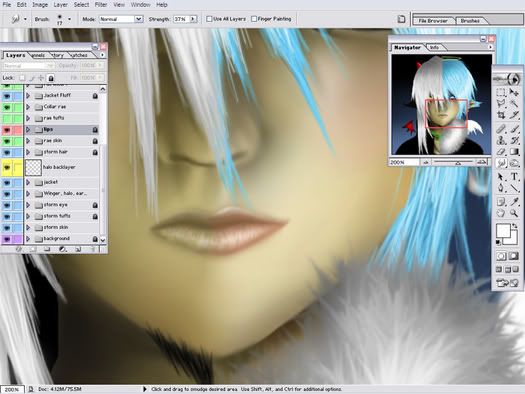Expand the jacket layer set
525x394 pixels.
(x=28, y=182)
